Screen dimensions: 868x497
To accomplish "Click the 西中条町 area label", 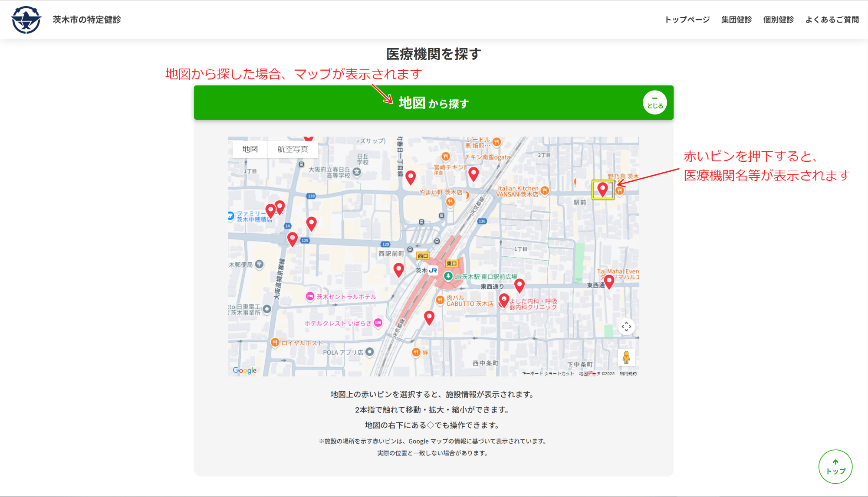I will 485,363.
